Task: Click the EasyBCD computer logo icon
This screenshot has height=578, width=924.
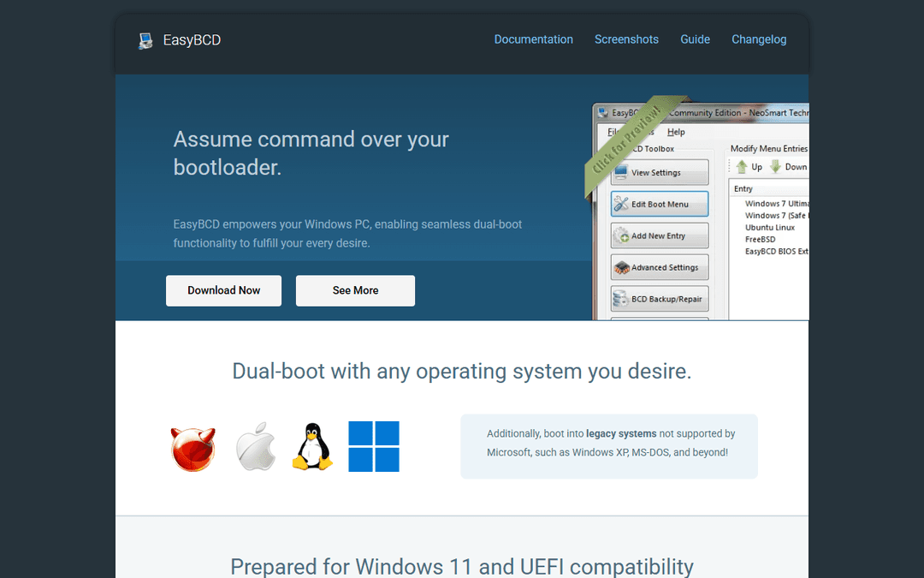Action: [145, 41]
